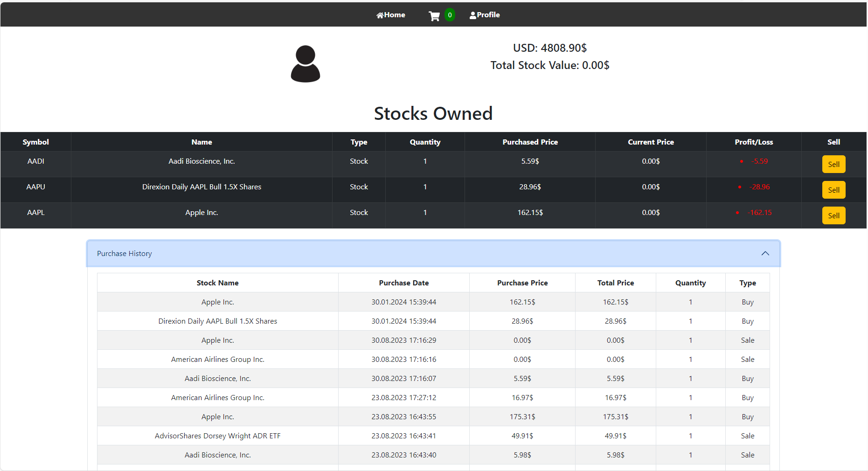868x471 pixels.
Task: Sell the Apple Inc. stock
Action: (x=833, y=215)
